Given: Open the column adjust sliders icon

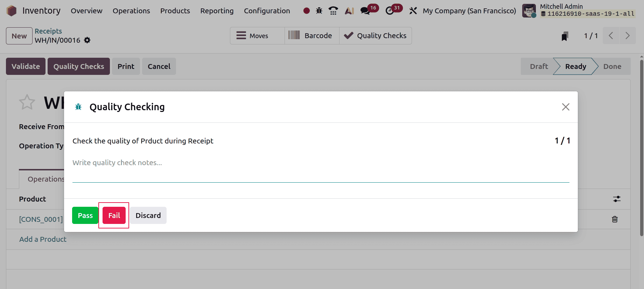Looking at the screenshot, I should [x=617, y=199].
